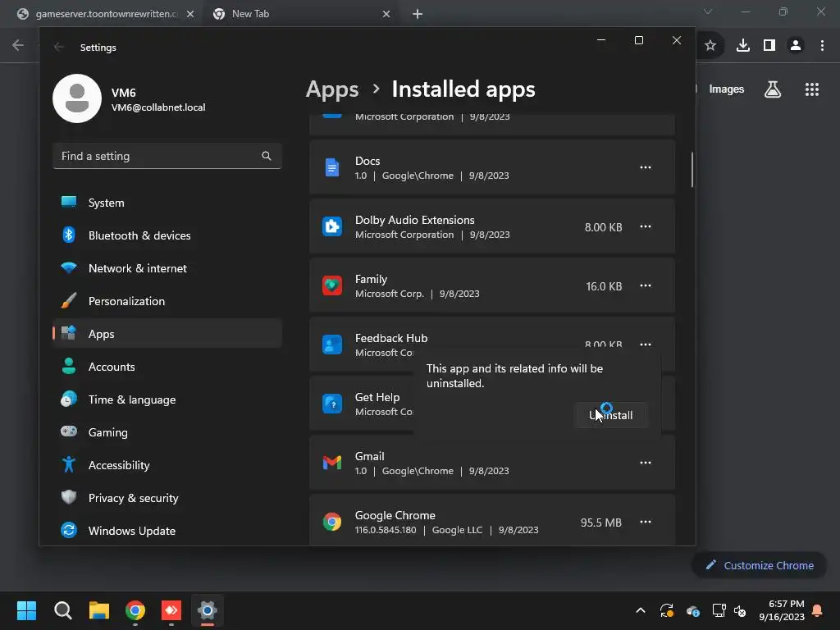Open more options for Gmail
This screenshot has width=840, height=630.
(x=646, y=463)
